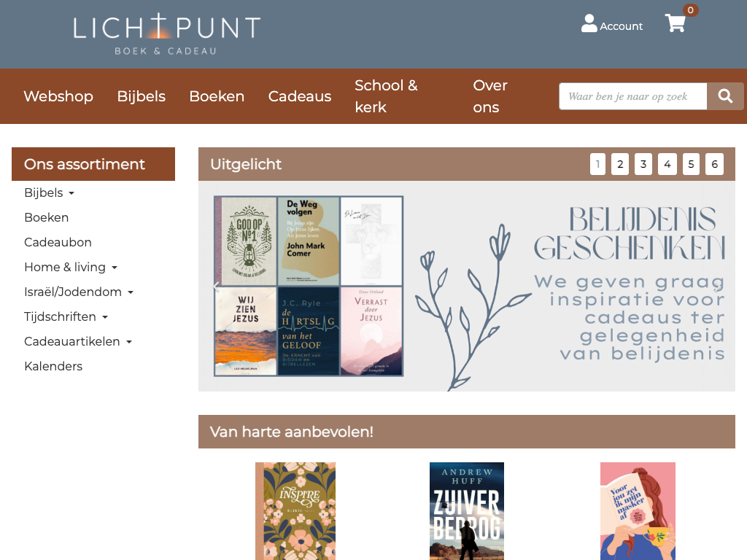Open the Cadeaubon sidebar link
Screen dimensions: 747x560
(x=58, y=242)
